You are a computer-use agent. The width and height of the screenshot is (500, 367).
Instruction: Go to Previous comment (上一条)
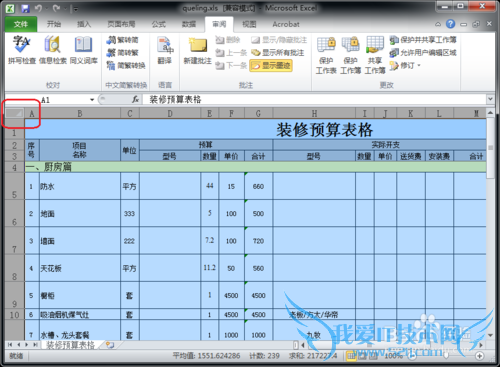[x=231, y=53]
